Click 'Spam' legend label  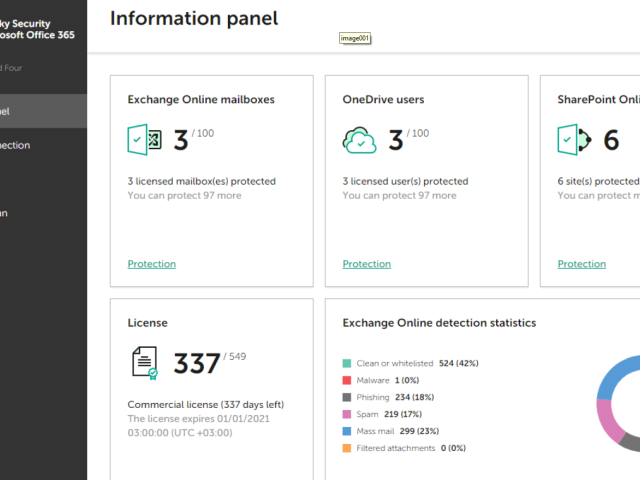point(367,414)
